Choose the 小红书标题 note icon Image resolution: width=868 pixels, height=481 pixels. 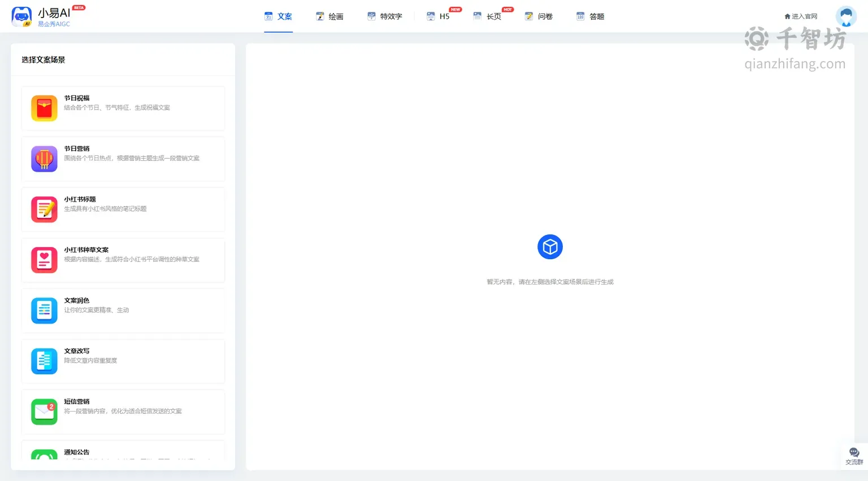point(44,209)
